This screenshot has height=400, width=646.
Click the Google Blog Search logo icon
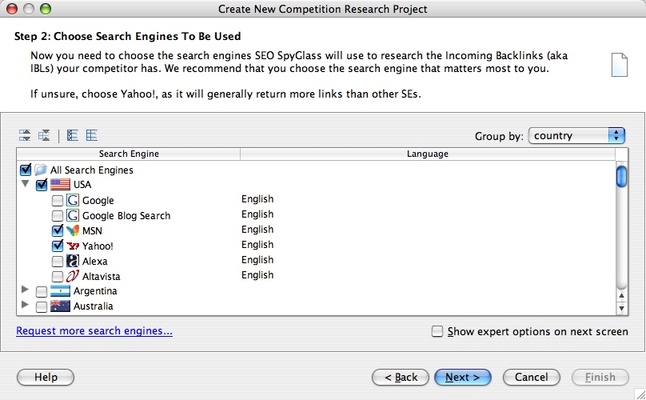tap(73, 215)
